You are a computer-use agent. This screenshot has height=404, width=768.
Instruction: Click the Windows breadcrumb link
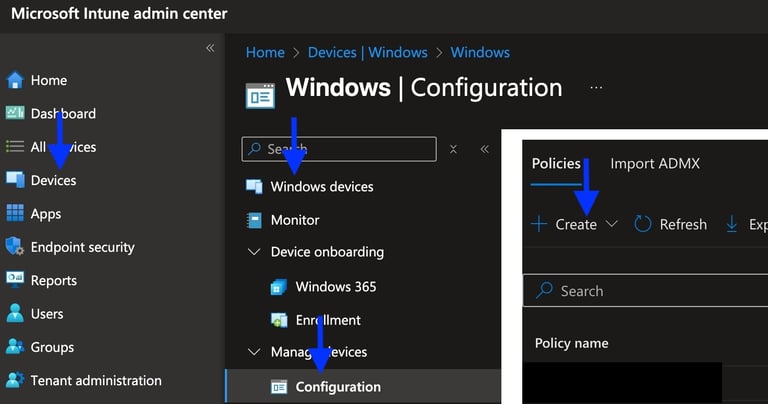pyautogui.click(x=480, y=52)
